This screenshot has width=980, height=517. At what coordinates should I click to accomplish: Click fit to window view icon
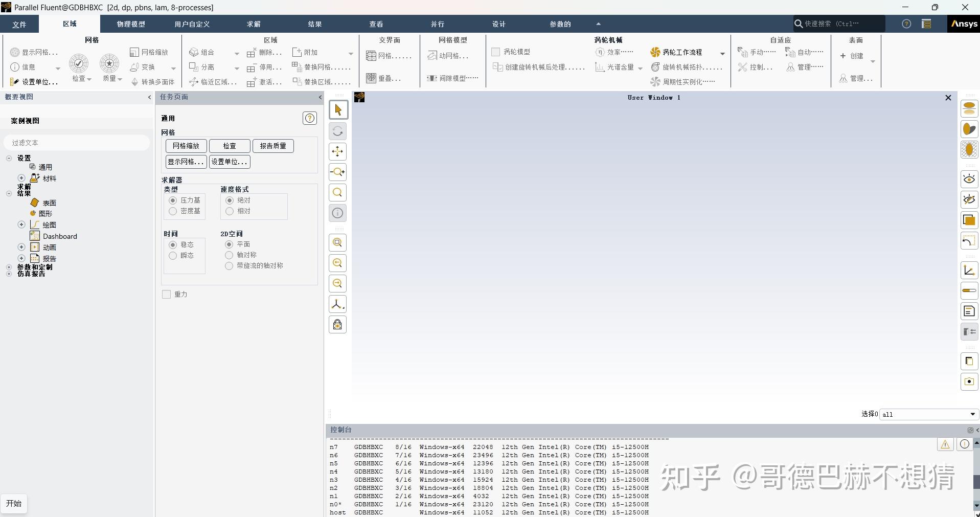[x=338, y=242]
